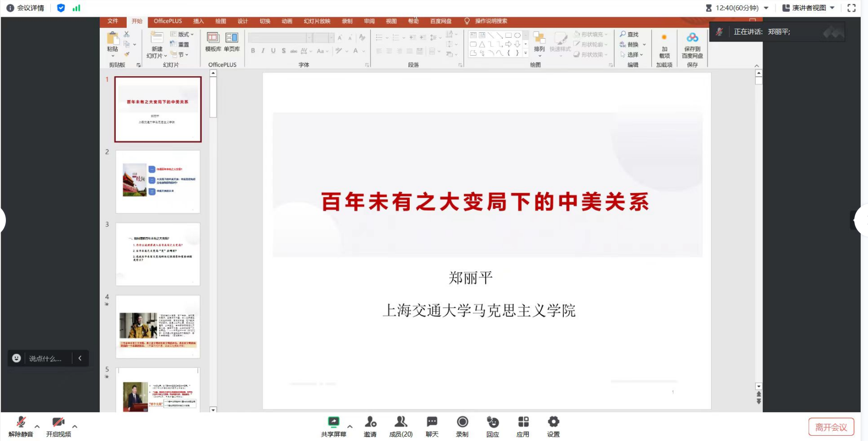Image resolution: width=868 pixels, height=441 pixels.
Task: Open 会议详情 meeting info
Action: tap(25, 8)
